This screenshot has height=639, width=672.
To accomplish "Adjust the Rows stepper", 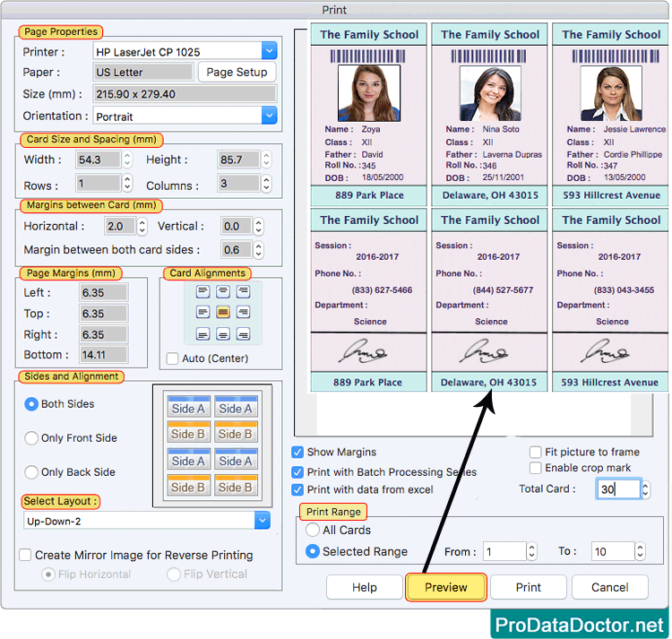I will (x=127, y=184).
